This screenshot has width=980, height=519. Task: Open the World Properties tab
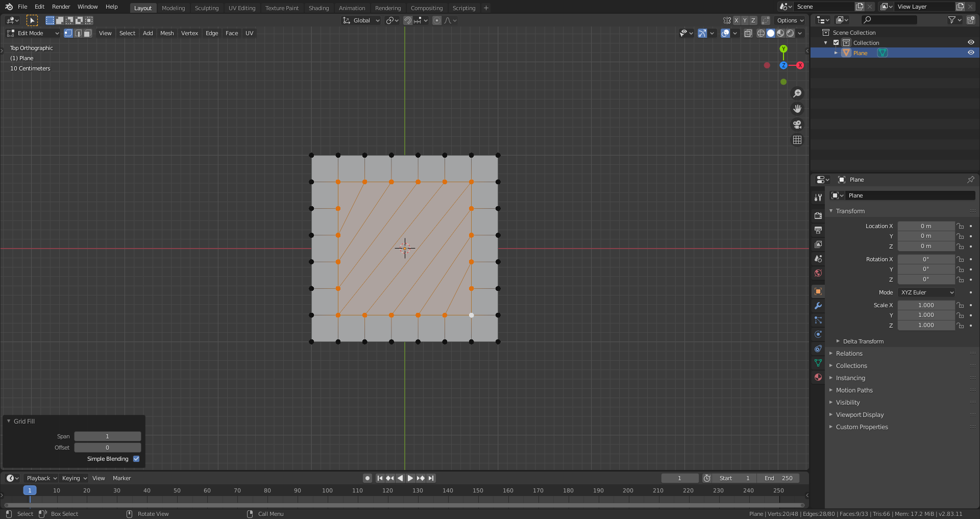coord(818,273)
